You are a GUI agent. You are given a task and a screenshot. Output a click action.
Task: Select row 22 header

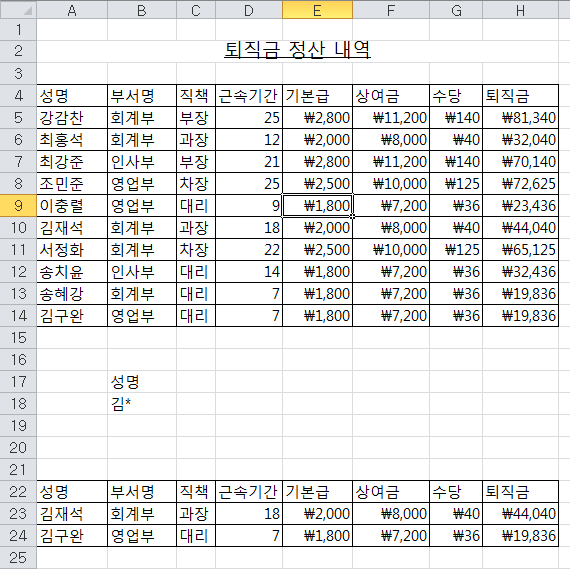coord(18,492)
